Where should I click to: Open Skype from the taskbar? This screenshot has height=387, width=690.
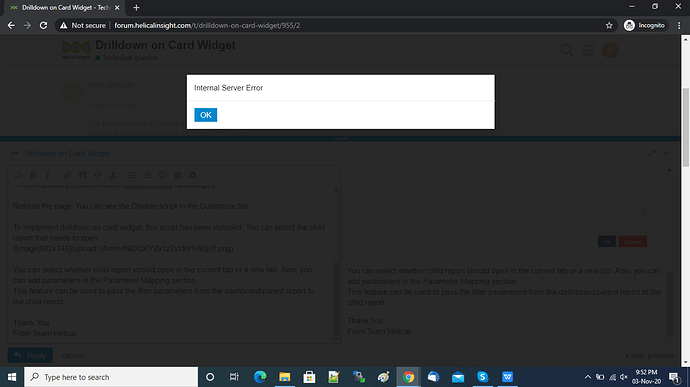pyautogui.click(x=483, y=377)
